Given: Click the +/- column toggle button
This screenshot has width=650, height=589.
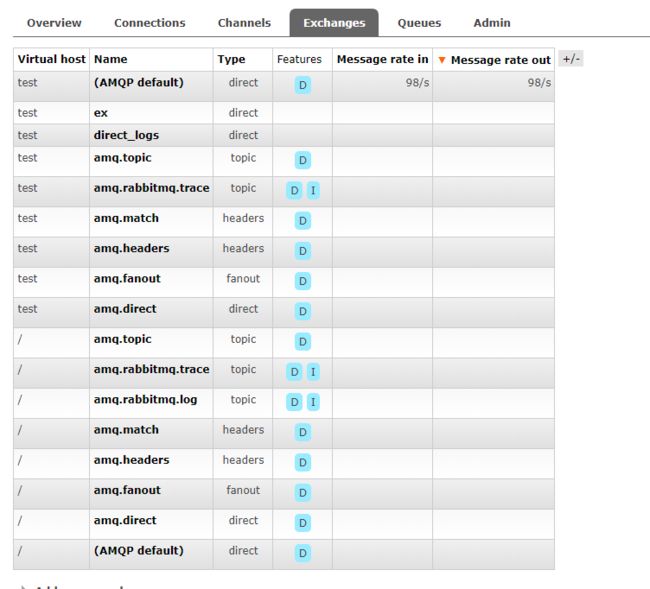Looking at the screenshot, I should [571, 59].
